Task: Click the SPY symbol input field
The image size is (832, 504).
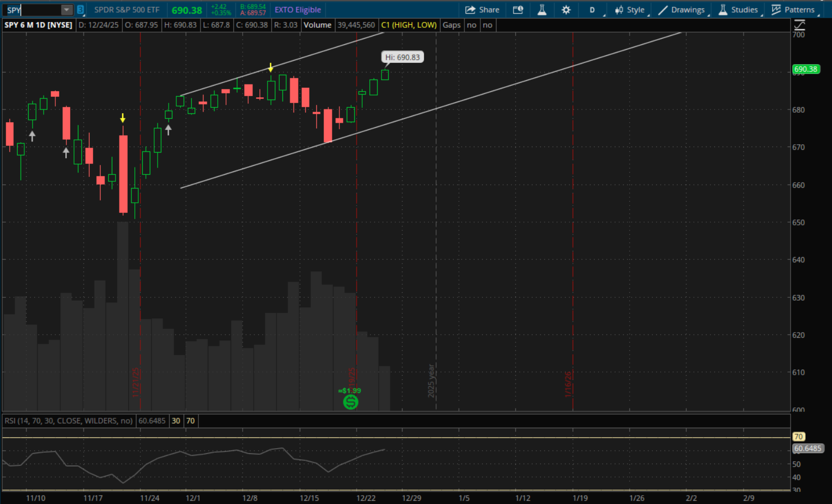Action: 32,10
